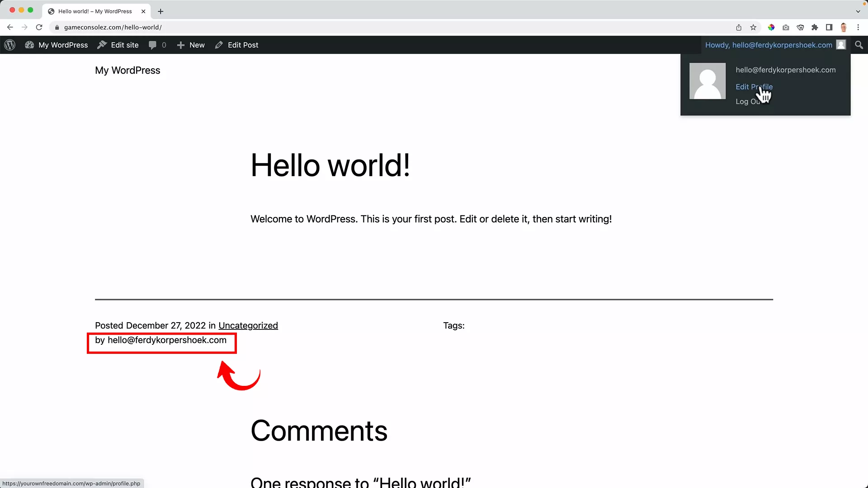Screen dimensions: 868x488
Task: Click the share icon in the address bar
Action: tap(739, 27)
